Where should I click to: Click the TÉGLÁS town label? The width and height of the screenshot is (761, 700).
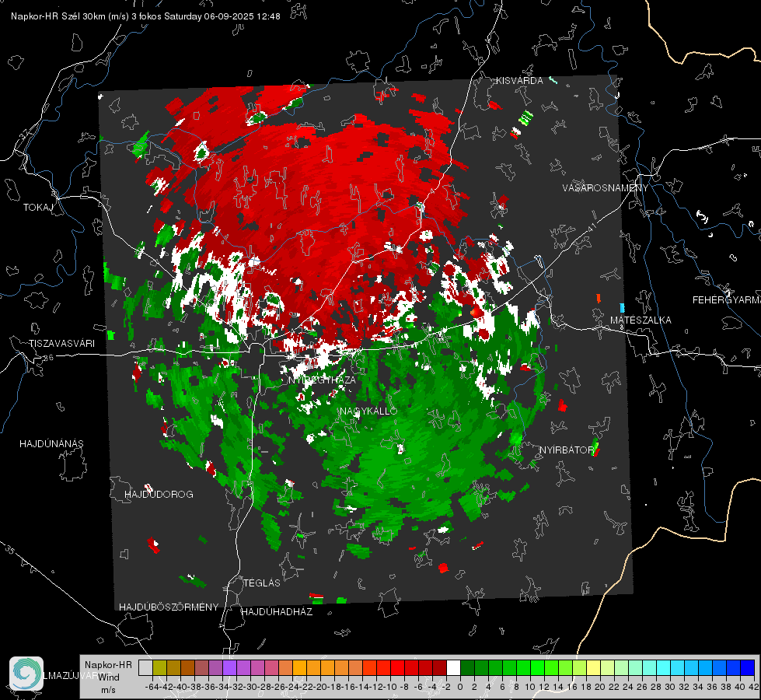[x=262, y=583]
